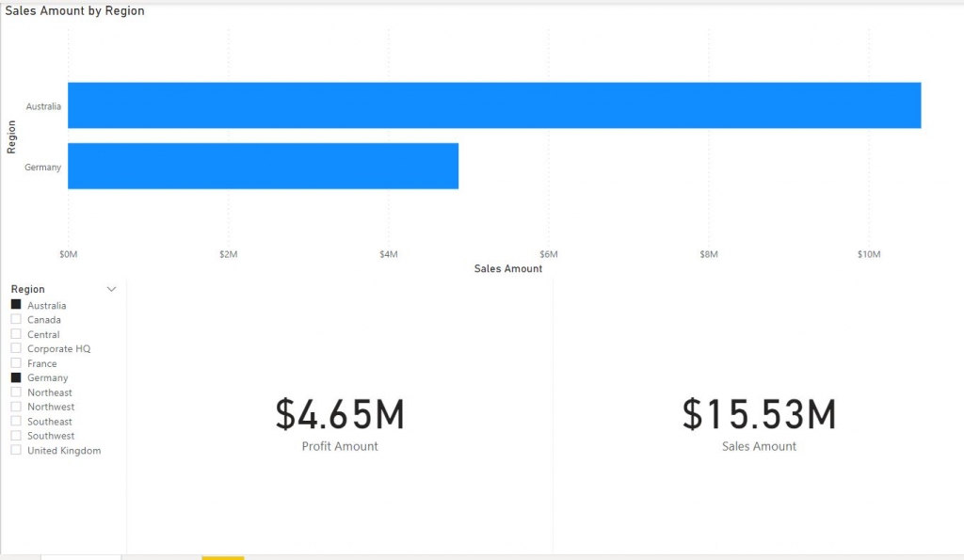Screen dimensions: 964x560
Task: Click the Region slicer header label
Action: point(26,289)
